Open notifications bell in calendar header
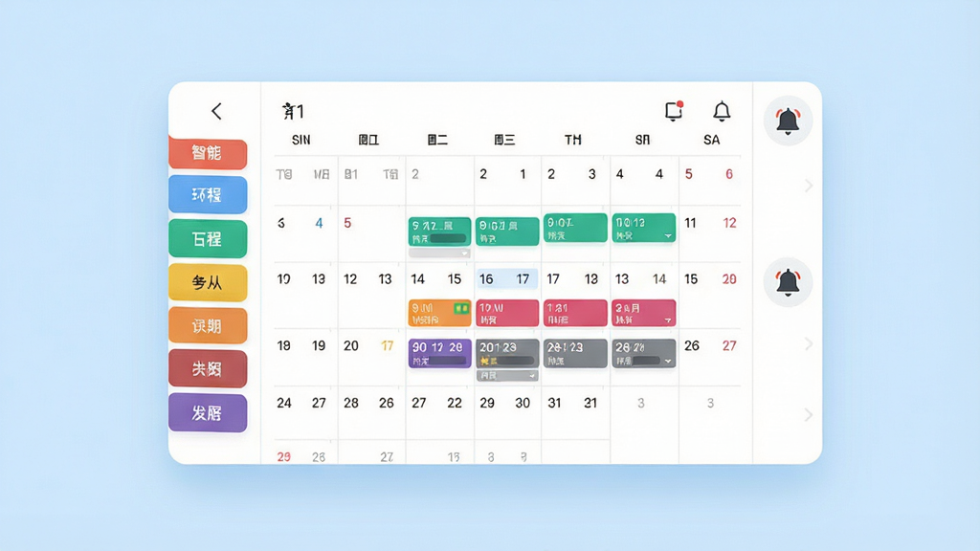Viewport: 980px width, 551px height. [x=722, y=111]
